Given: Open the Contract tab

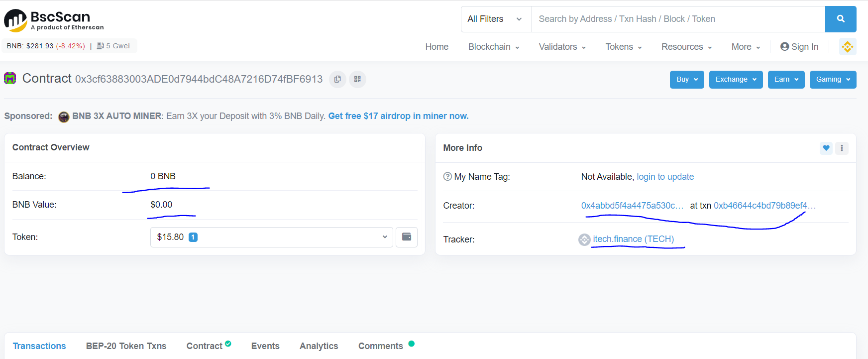Looking at the screenshot, I should (205, 346).
